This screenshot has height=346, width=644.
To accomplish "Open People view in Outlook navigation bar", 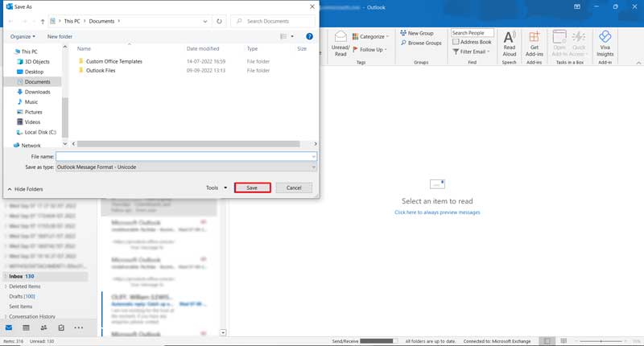I will point(43,327).
